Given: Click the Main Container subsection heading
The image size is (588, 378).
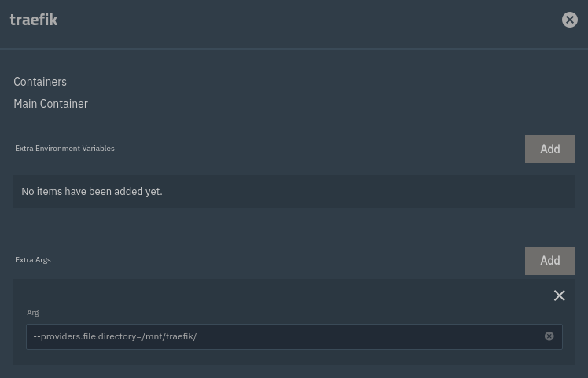Looking at the screenshot, I should pos(50,104).
